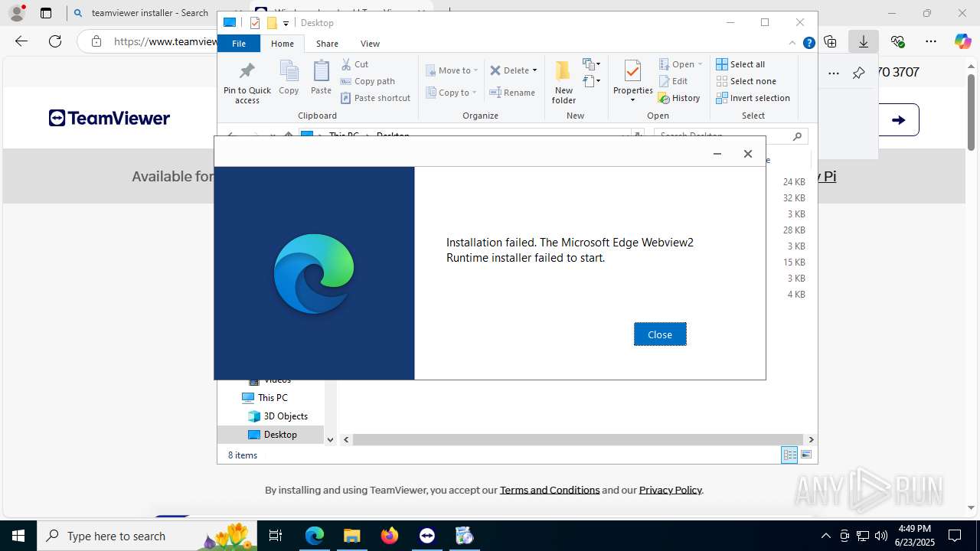Image resolution: width=980 pixels, height=551 pixels.
Task: Open TeamViewer icon in the taskbar
Action: [427, 536]
